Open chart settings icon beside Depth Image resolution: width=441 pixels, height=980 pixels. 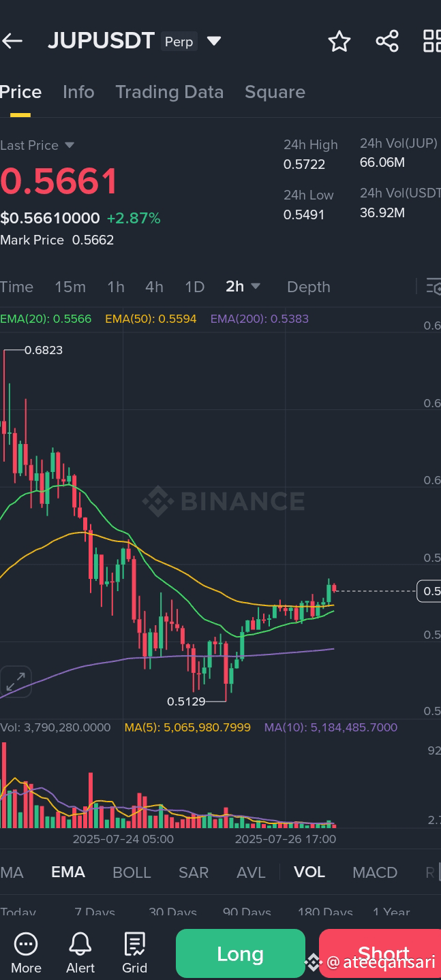(x=434, y=287)
